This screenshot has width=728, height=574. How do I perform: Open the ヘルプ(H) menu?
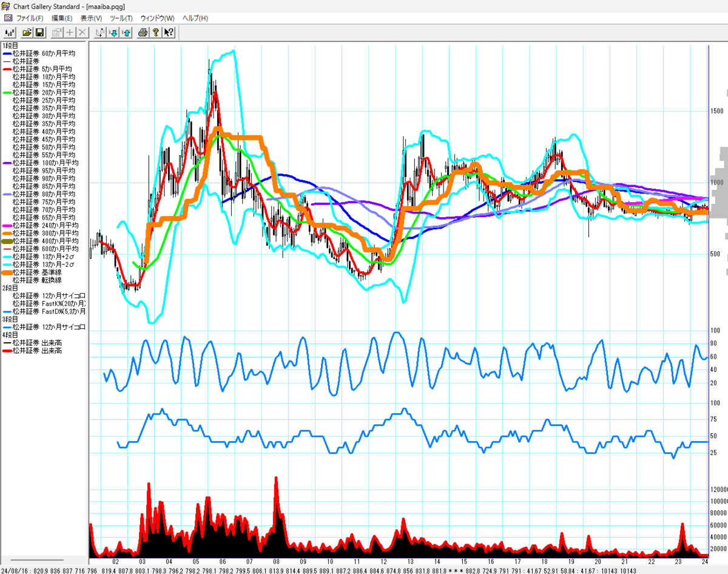pyautogui.click(x=195, y=18)
